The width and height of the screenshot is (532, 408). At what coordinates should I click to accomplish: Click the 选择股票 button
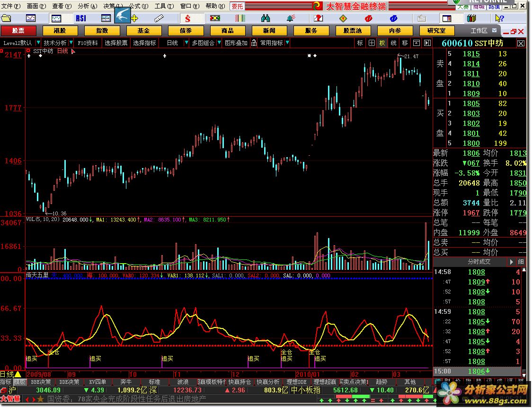click(x=116, y=43)
